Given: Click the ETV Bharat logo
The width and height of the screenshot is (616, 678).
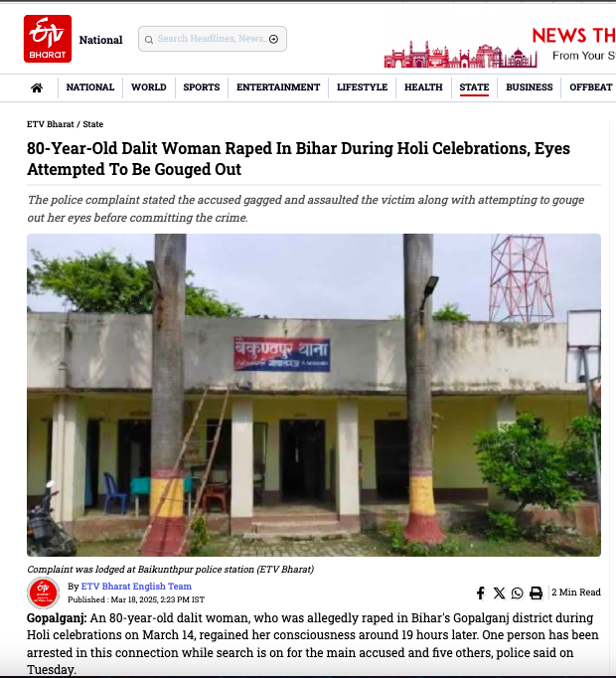Looking at the screenshot, I should [x=48, y=39].
